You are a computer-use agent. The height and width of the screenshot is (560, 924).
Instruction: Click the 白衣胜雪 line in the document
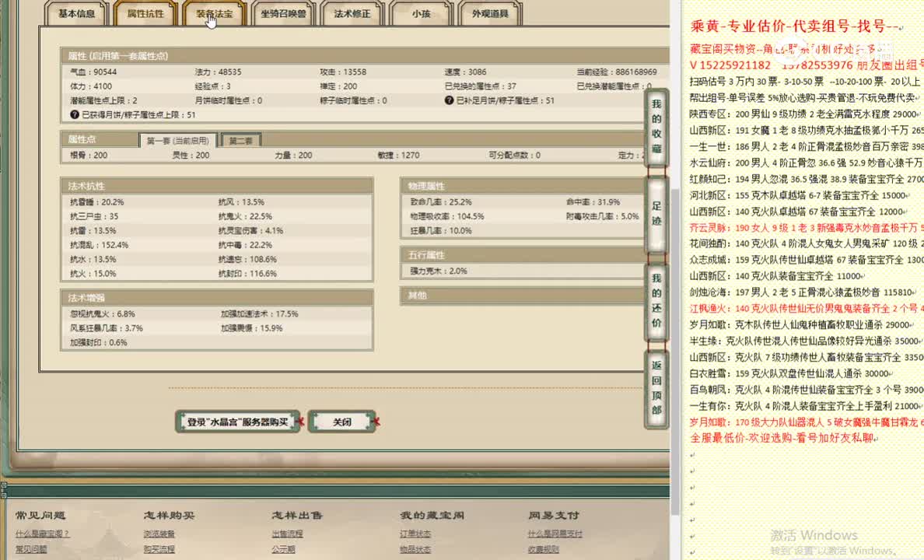coord(790,373)
